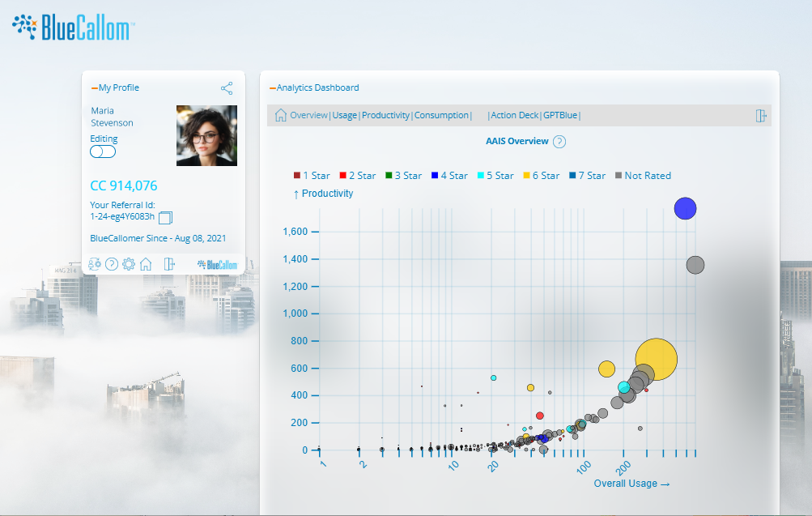Copy the referral ID using the copy icon
812x516 pixels.
(x=166, y=217)
